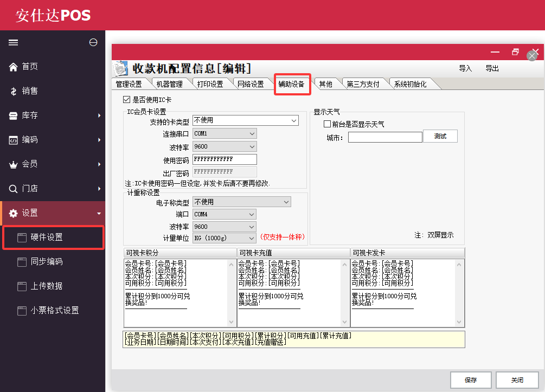Open 支持的卡类型 dropdown
The height and width of the screenshot is (392, 545).
(246, 120)
